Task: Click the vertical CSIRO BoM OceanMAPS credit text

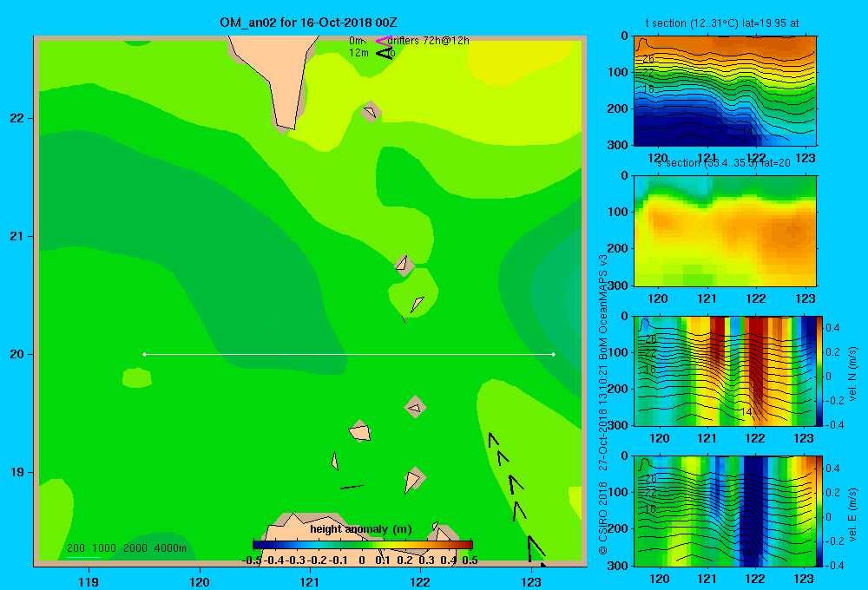Action: (x=603, y=404)
